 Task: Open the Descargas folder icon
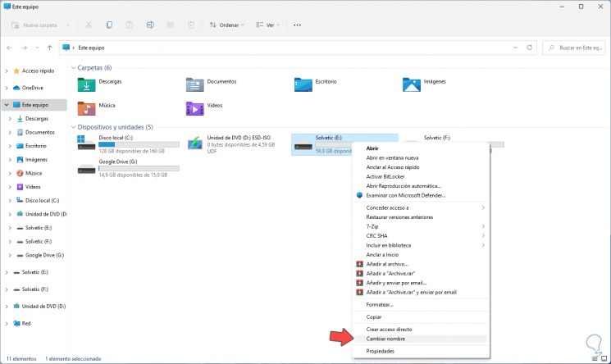[x=86, y=84]
